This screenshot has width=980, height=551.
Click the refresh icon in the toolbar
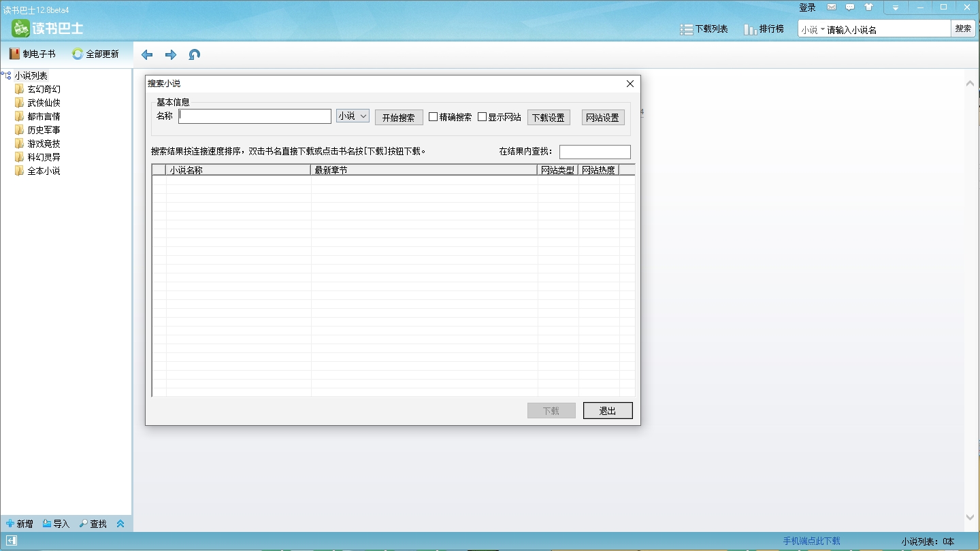pos(194,54)
